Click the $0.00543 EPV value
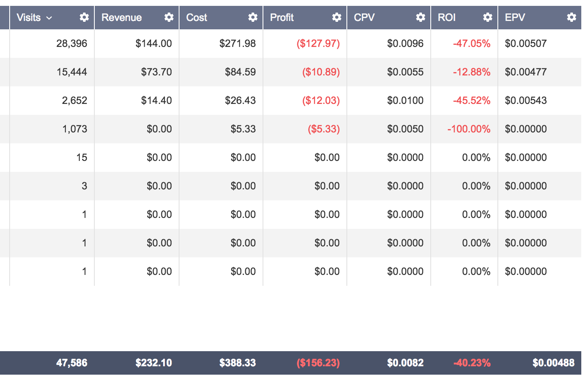This screenshot has width=588, height=378. point(526,101)
